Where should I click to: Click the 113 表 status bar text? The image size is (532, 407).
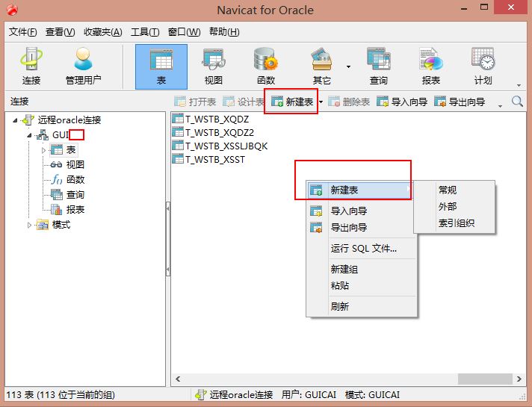click(x=61, y=395)
